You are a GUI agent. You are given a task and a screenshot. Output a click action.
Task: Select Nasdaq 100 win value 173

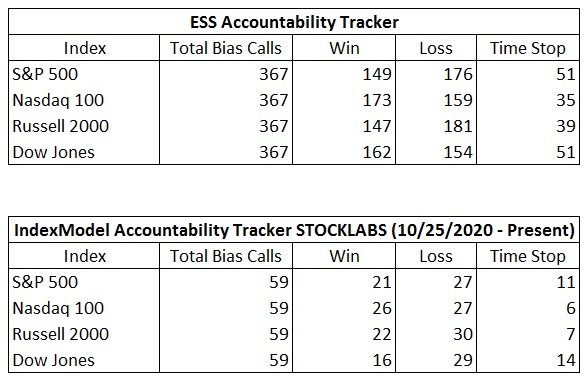377,100
